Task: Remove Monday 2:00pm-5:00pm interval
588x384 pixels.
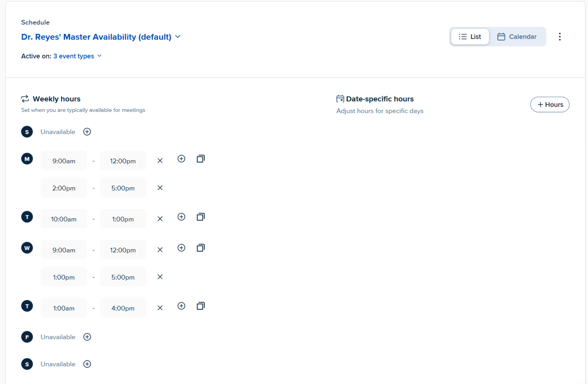Action: (160, 188)
